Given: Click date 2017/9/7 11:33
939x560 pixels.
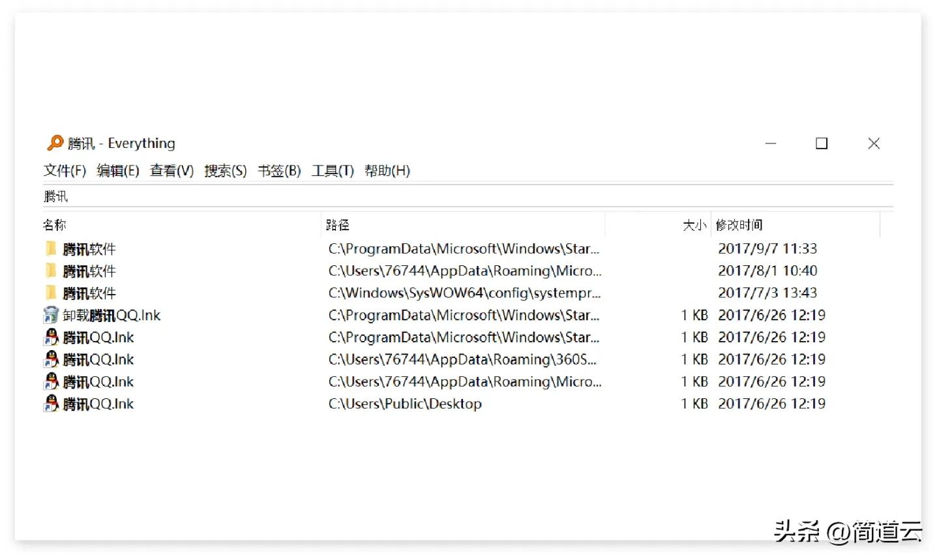Looking at the screenshot, I should point(768,248).
